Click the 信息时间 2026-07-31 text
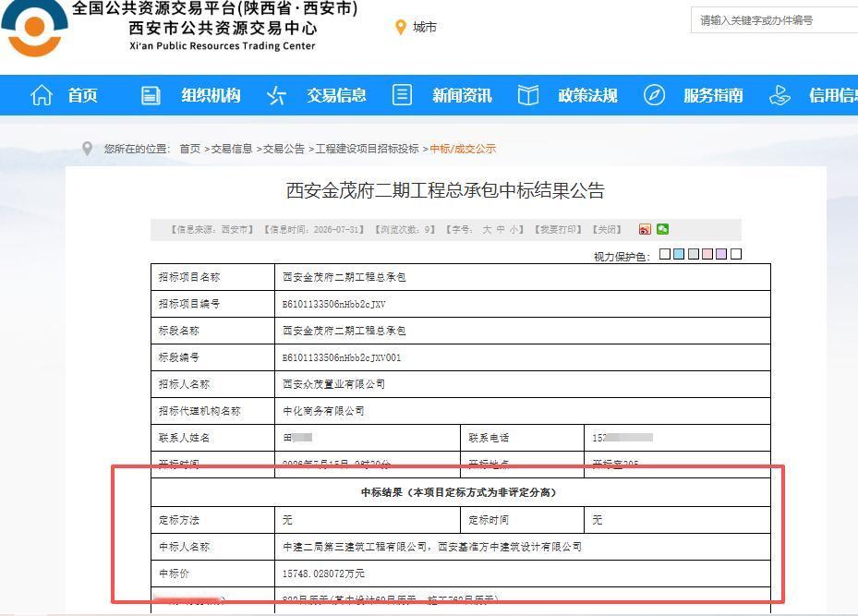Screen dimensions: 858x616 [x=314, y=230]
